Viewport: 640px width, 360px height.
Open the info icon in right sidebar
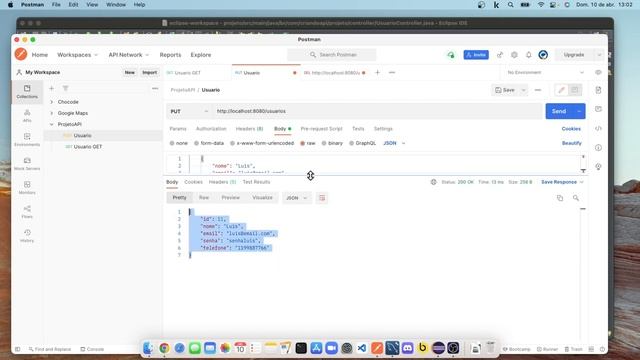[x=598, y=147]
